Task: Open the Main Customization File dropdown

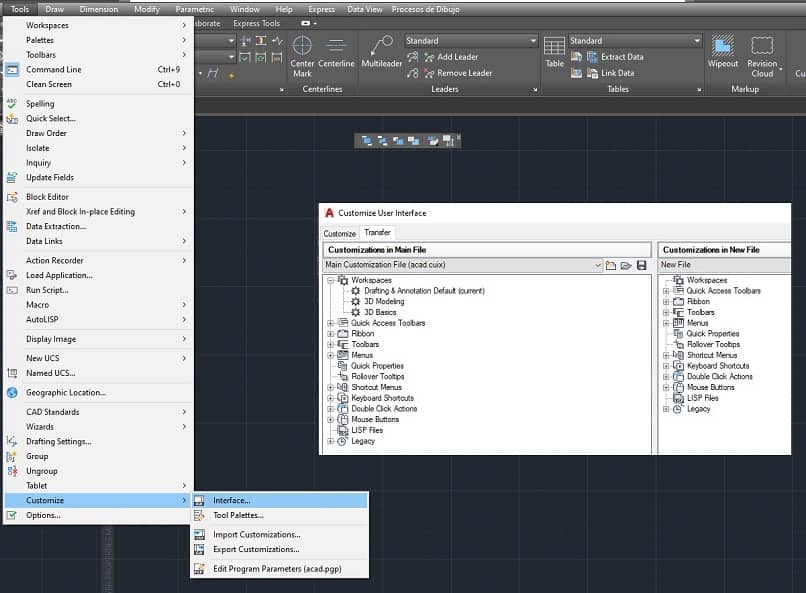Action: [x=598, y=265]
